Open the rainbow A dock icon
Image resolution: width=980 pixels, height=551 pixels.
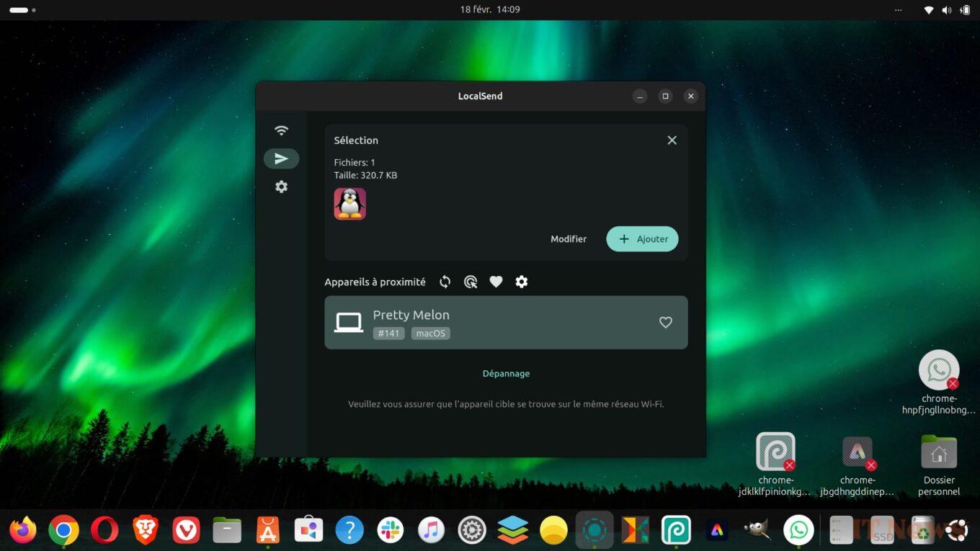pyautogui.click(x=717, y=531)
